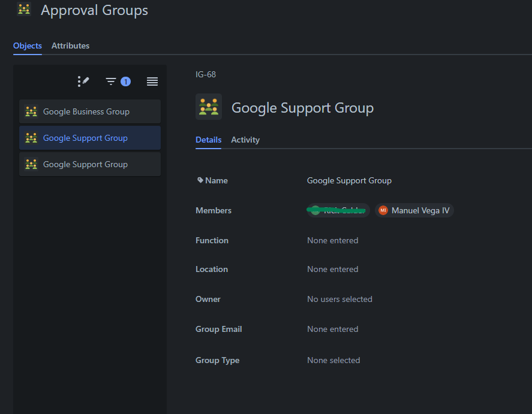
Task: Click the Google Support Group object title
Action: [302, 108]
